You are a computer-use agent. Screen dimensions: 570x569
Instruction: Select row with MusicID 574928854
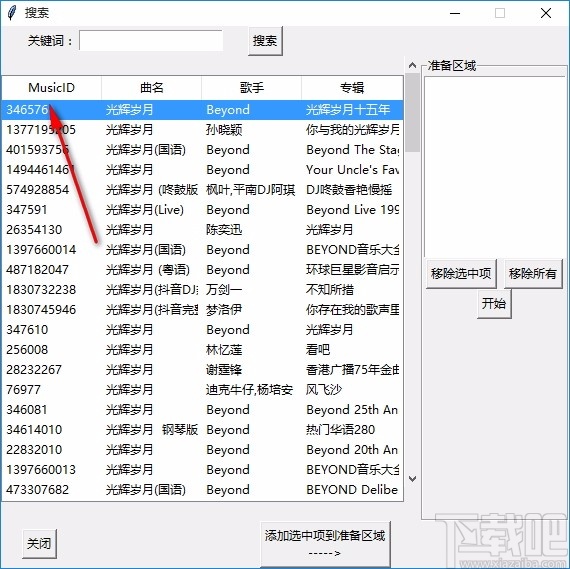202,190
